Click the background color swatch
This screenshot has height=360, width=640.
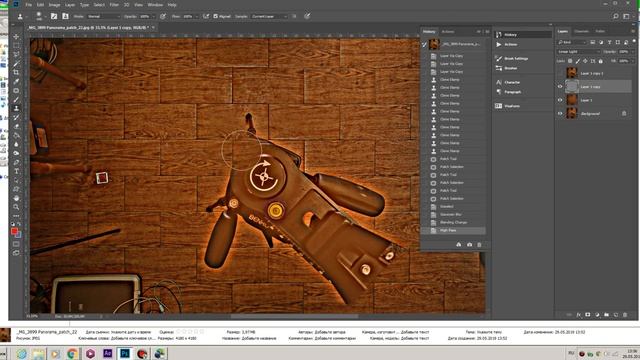tap(19, 235)
